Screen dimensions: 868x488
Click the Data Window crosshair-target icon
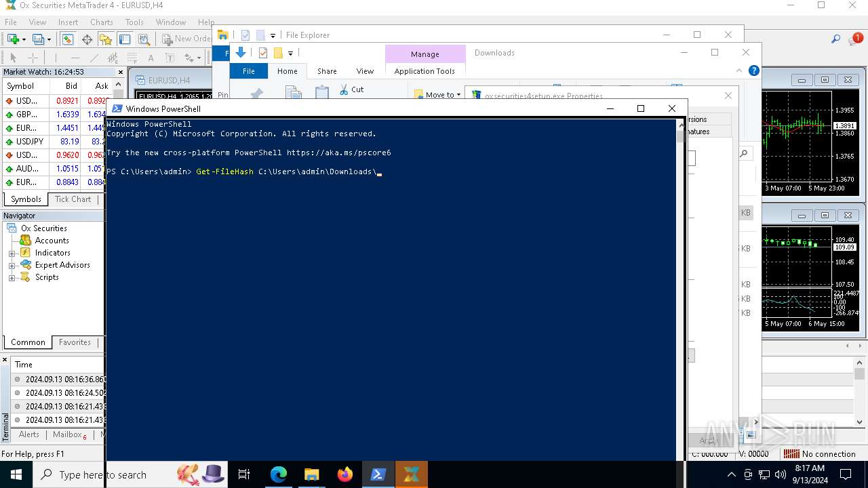tap(87, 39)
